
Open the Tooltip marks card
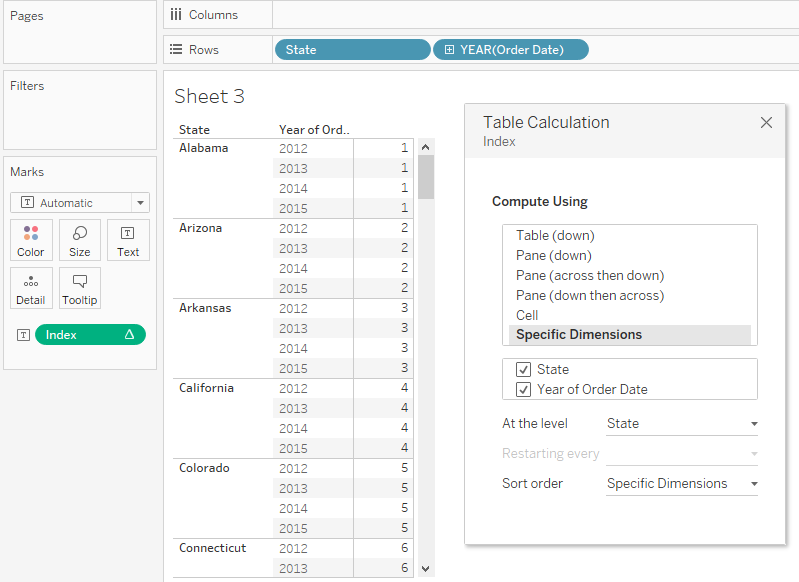pos(79,288)
